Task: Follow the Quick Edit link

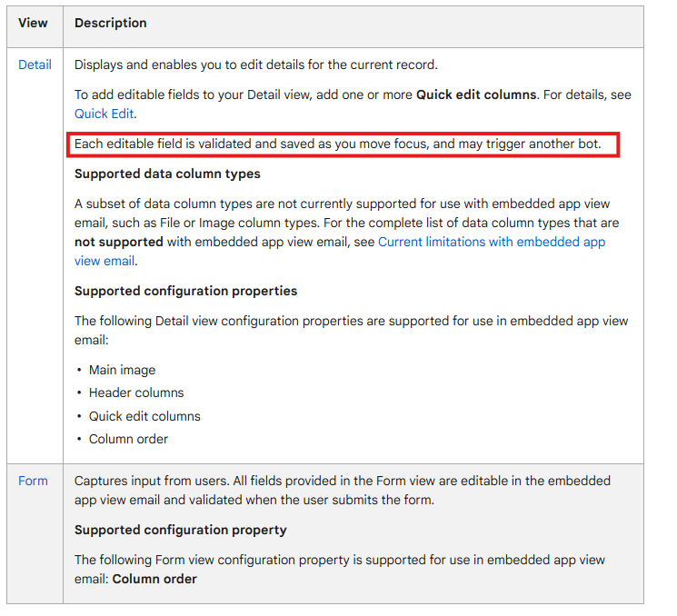Action: coord(105,114)
